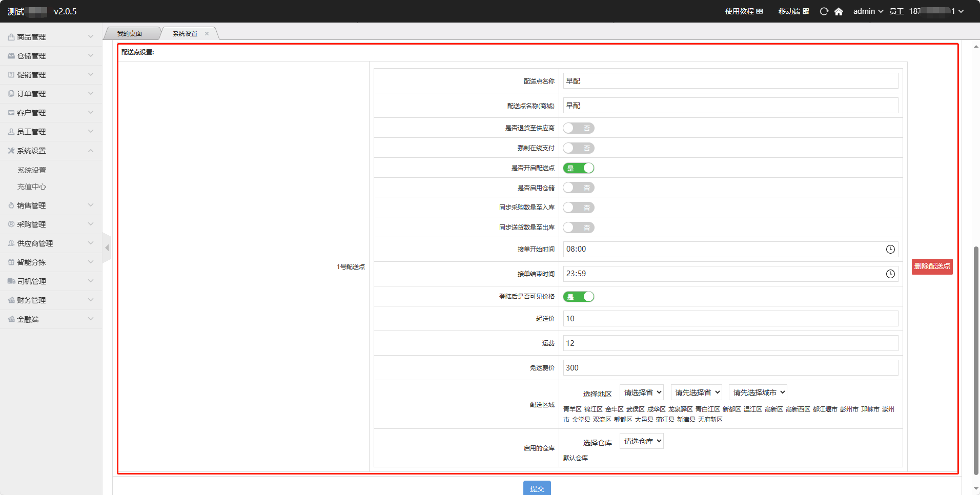Turn off the 是否开启配送点 switch
The height and width of the screenshot is (495, 980).
(x=578, y=168)
